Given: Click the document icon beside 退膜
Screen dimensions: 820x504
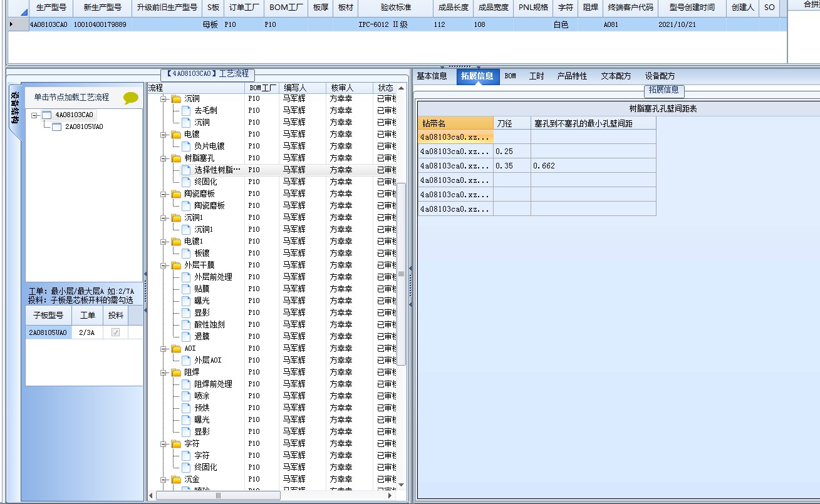Looking at the screenshot, I should [x=186, y=336].
